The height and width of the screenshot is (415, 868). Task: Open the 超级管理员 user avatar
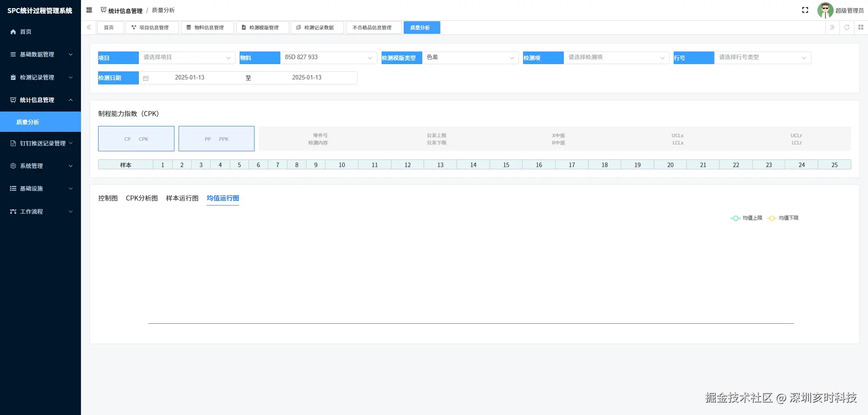(825, 10)
